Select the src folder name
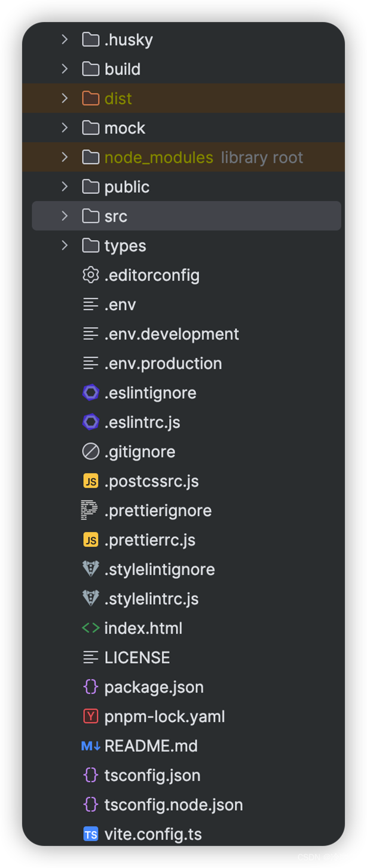 [x=116, y=216]
